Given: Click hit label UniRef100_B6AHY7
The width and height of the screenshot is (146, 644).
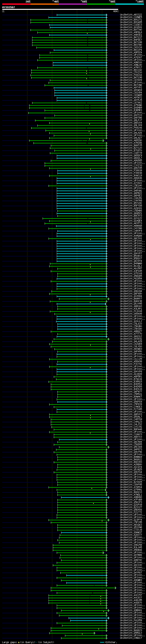Looking at the screenshot, I should pos(131,299).
